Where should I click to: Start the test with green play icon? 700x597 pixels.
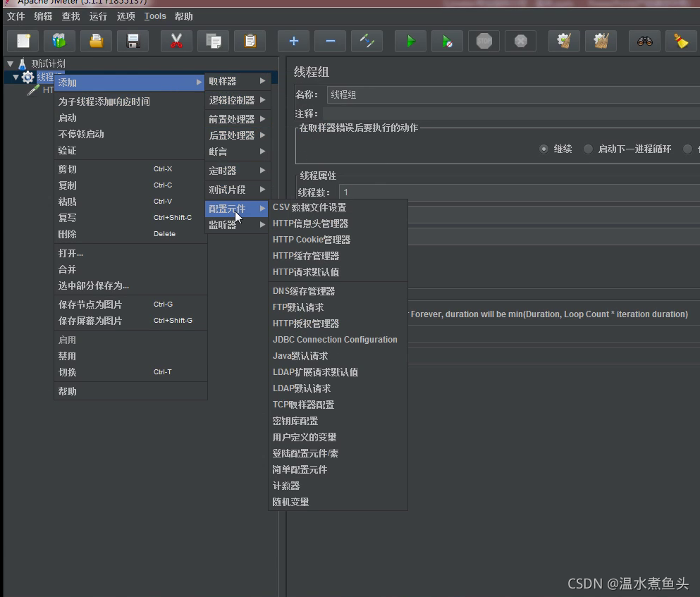[x=410, y=41]
